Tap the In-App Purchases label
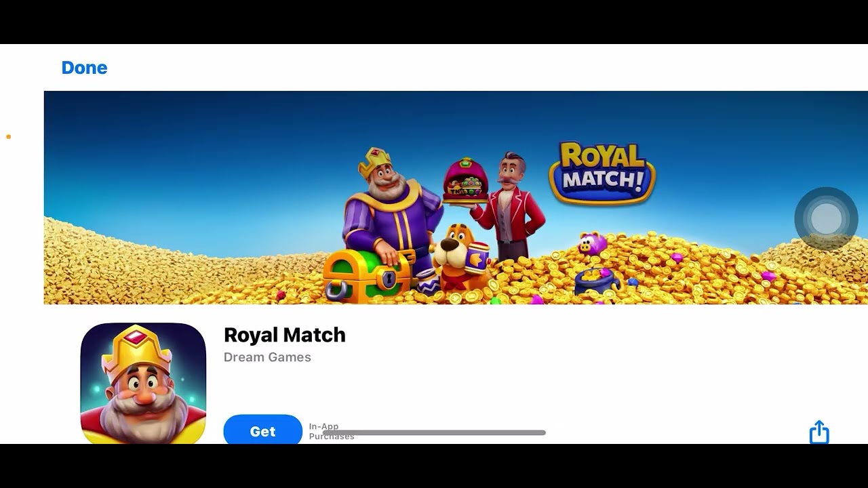The width and height of the screenshot is (868, 488). tap(332, 431)
